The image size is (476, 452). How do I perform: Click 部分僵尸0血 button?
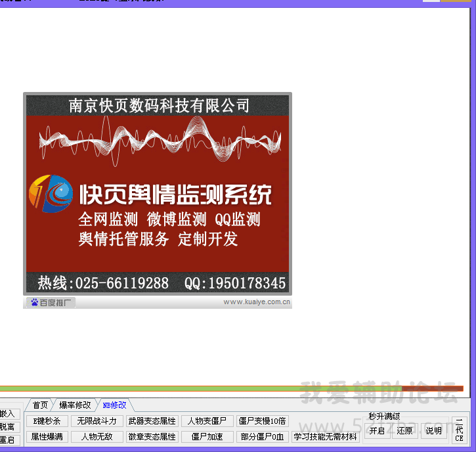click(x=262, y=437)
